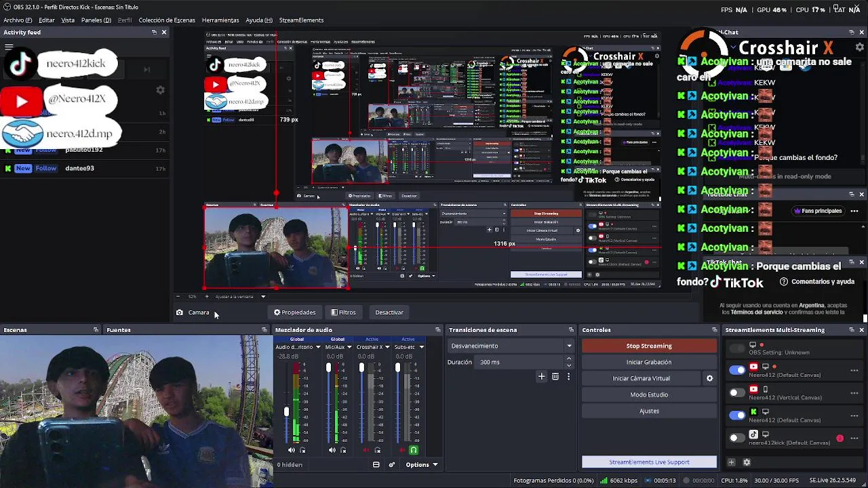Open Desvanecimiento transition dropdown
This screenshot has height=488, width=868.
(511, 346)
